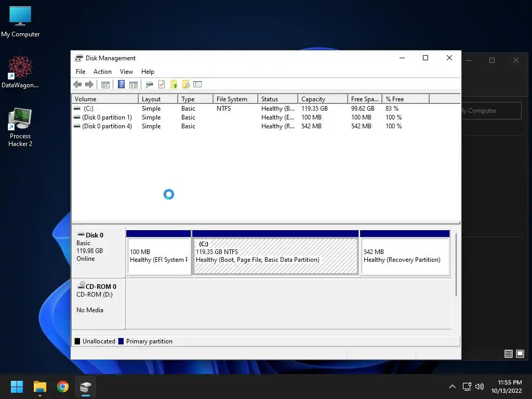Click the blue Primary partition legend swatch
Image resolution: width=532 pixels, height=399 pixels.
[121, 341]
